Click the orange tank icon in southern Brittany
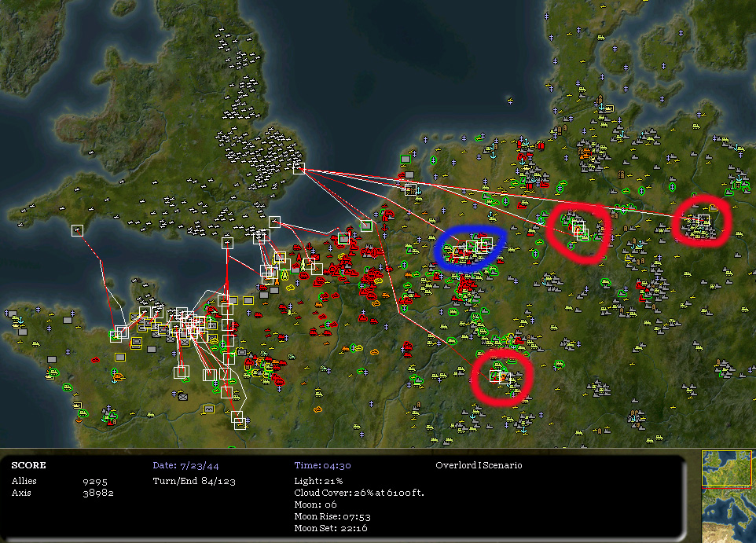 click(x=119, y=376)
